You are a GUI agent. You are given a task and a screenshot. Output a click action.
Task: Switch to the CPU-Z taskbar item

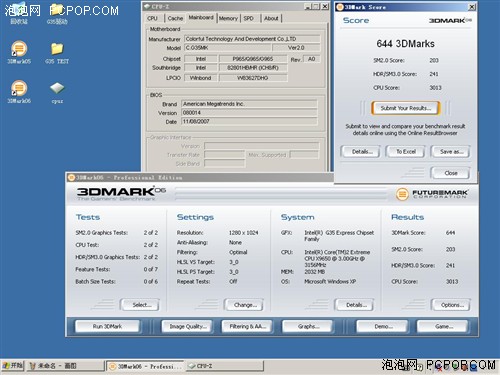[x=224, y=366]
